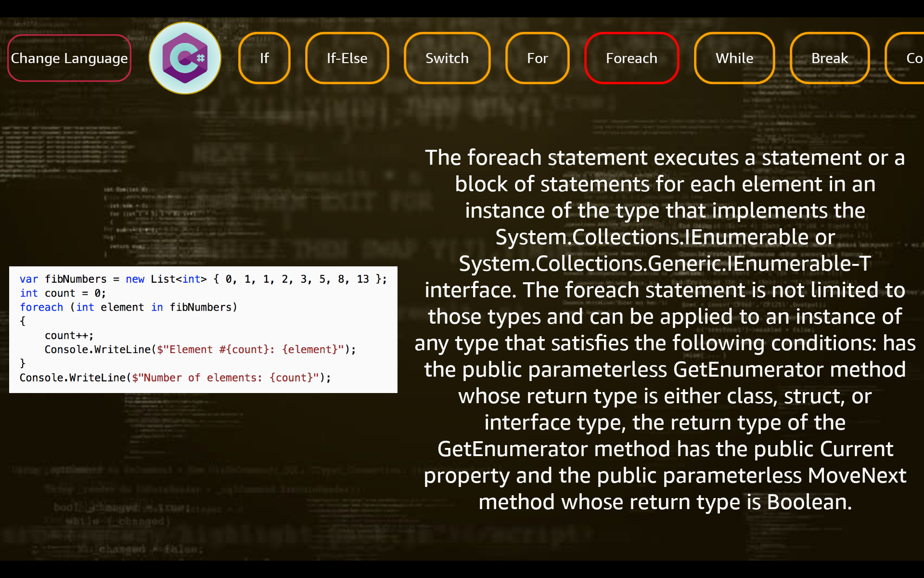Viewport: 924px width, 578px height.
Task: Click 'int count = 0;' in the code box
Action: point(63,293)
